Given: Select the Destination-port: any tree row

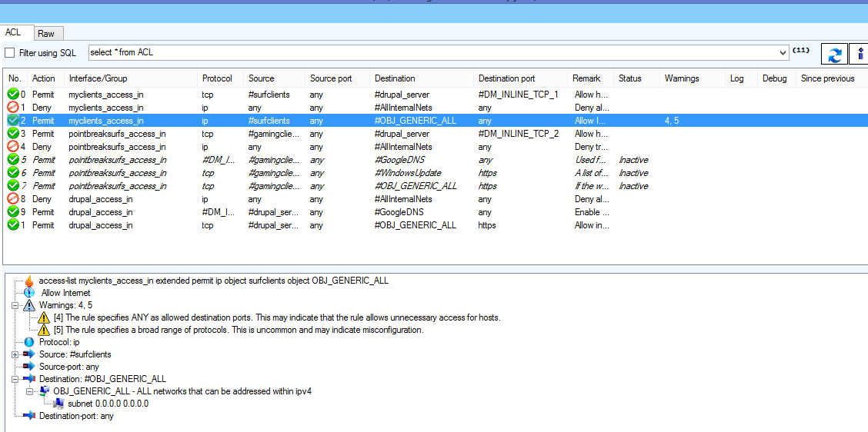Looking at the screenshot, I should pos(76,415).
